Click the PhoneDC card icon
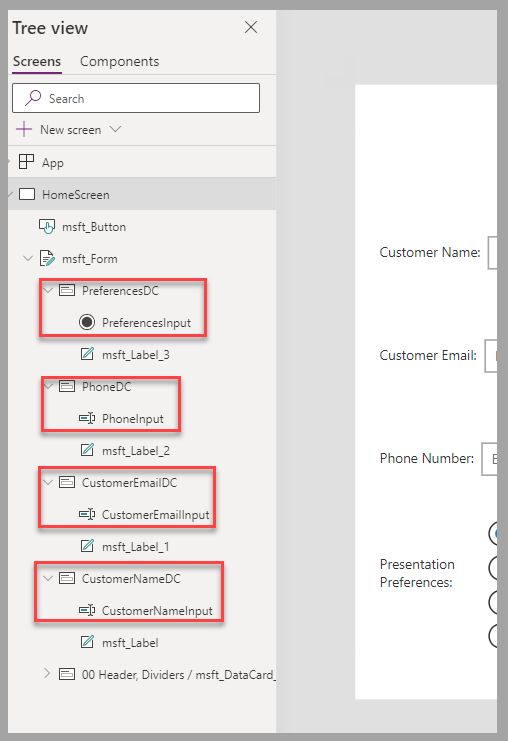This screenshot has height=741, width=508. click(x=67, y=386)
